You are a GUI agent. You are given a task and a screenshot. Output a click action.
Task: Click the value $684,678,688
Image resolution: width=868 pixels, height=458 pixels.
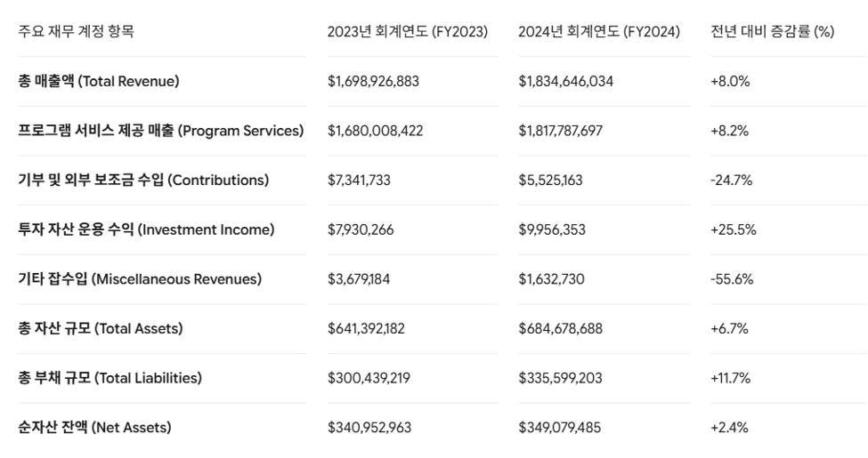(560, 328)
